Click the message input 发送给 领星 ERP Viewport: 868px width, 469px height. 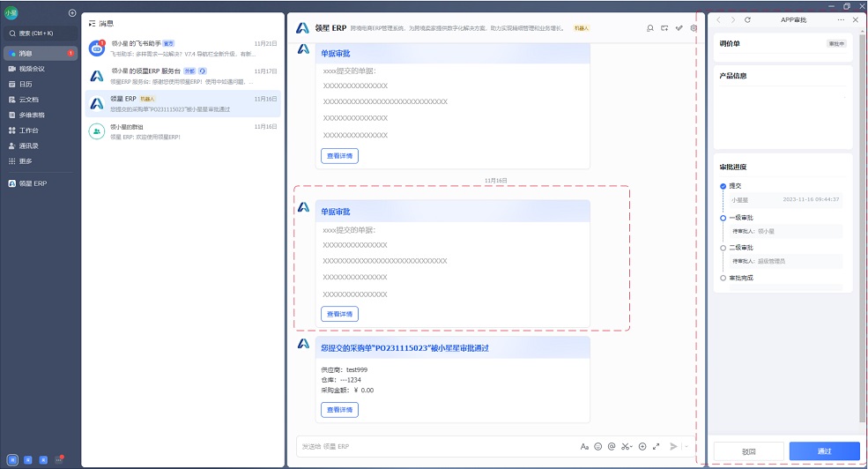(437, 446)
